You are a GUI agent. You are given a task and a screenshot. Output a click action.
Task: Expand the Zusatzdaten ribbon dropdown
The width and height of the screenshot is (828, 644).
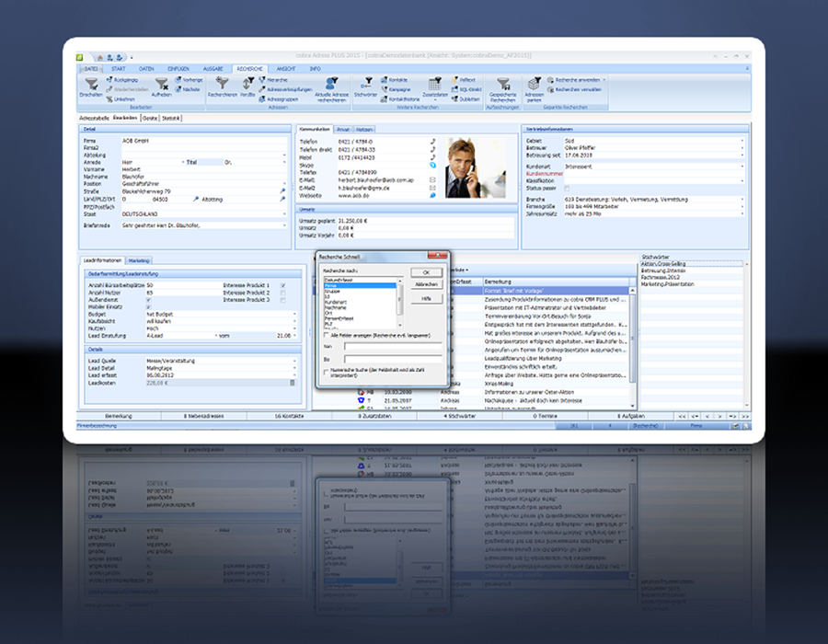434,99
